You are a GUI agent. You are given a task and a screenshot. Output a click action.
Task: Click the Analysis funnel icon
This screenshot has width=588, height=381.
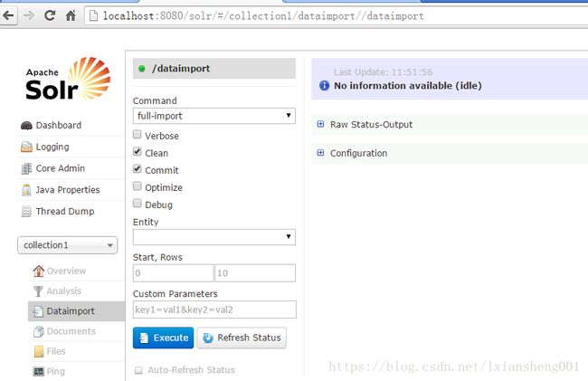point(38,291)
